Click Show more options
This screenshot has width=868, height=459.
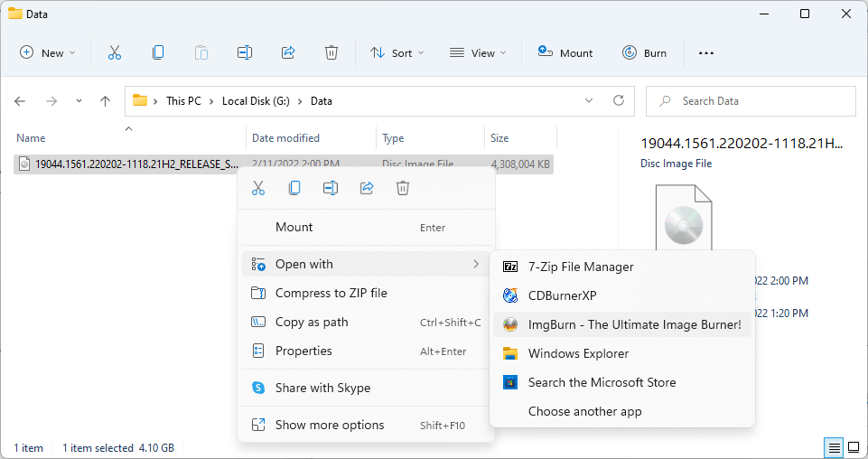coord(330,425)
